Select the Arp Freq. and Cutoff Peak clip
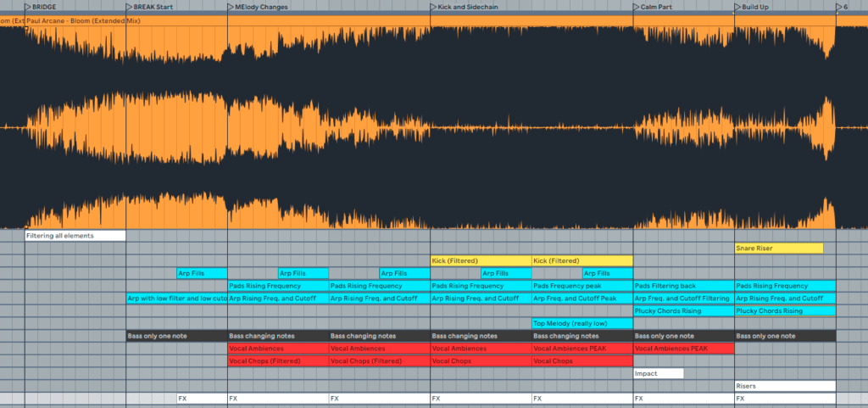 tap(581, 299)
